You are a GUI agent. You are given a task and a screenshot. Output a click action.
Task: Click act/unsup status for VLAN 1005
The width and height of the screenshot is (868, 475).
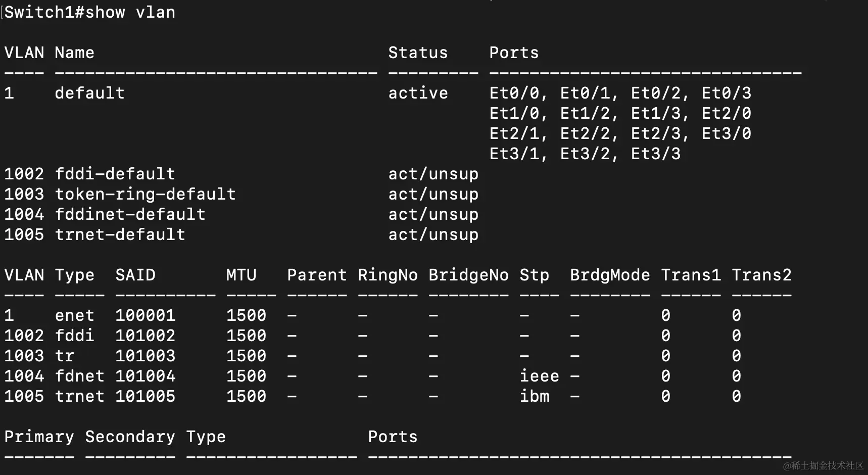[433, 234]
